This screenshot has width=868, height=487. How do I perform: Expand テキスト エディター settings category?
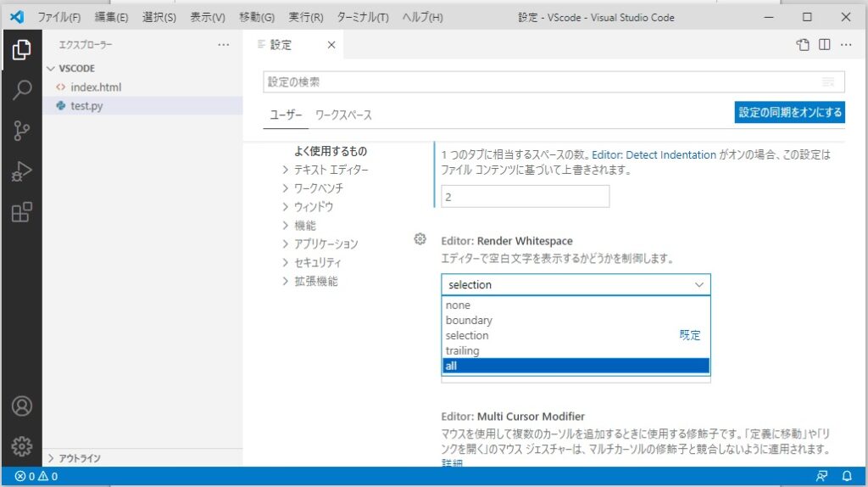point(331,170)
